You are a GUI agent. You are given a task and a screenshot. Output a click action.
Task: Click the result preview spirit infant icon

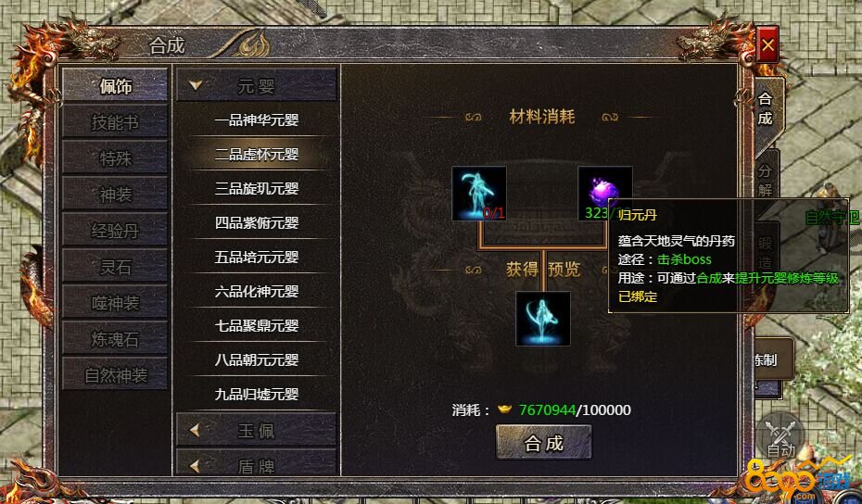[542, 319]
